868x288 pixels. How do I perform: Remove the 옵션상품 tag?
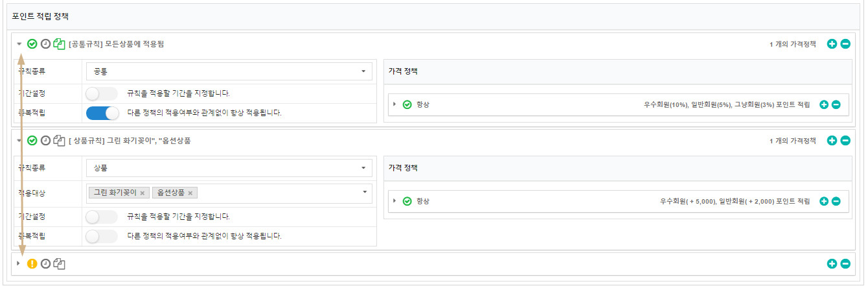190,193
